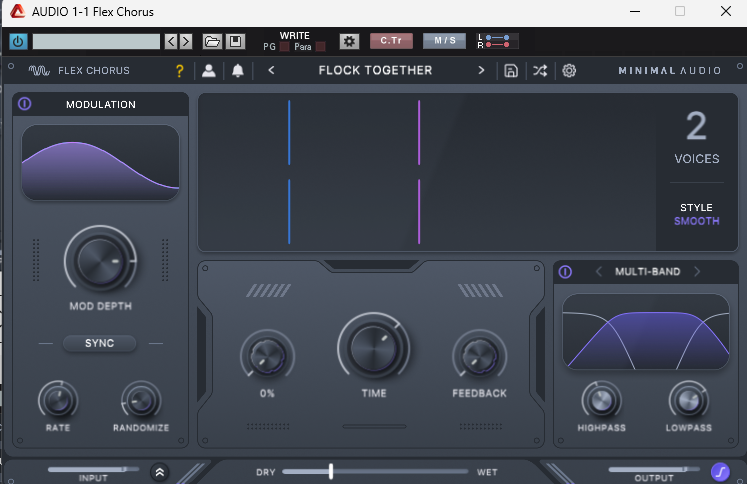The image size is (747, 484).
Task: Click the host preset name field
Action: [96, 41]
